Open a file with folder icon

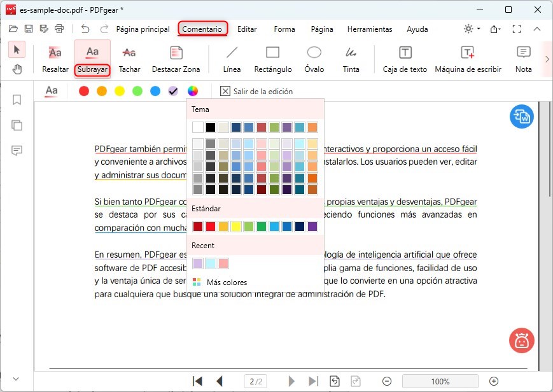click(13, 29)
